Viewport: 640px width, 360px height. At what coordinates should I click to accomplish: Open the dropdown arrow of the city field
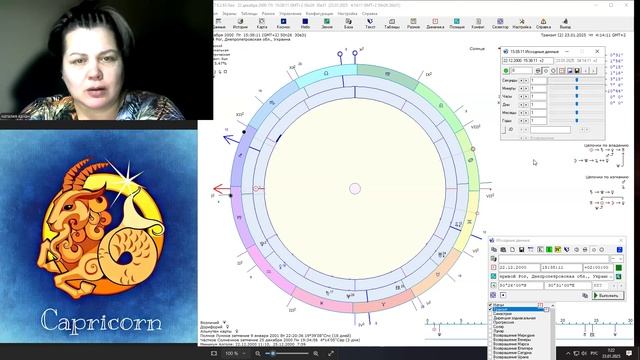tap(611, 276)
